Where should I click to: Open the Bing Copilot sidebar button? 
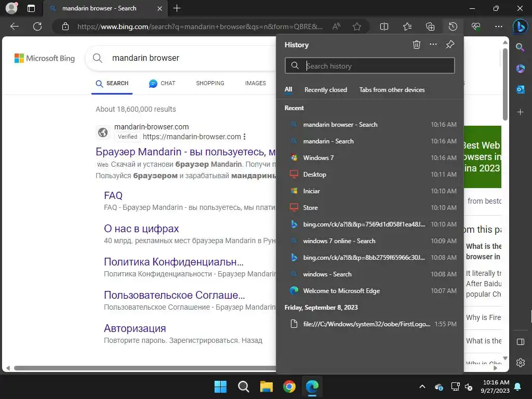pyautogui.click(x=520, y=26)
